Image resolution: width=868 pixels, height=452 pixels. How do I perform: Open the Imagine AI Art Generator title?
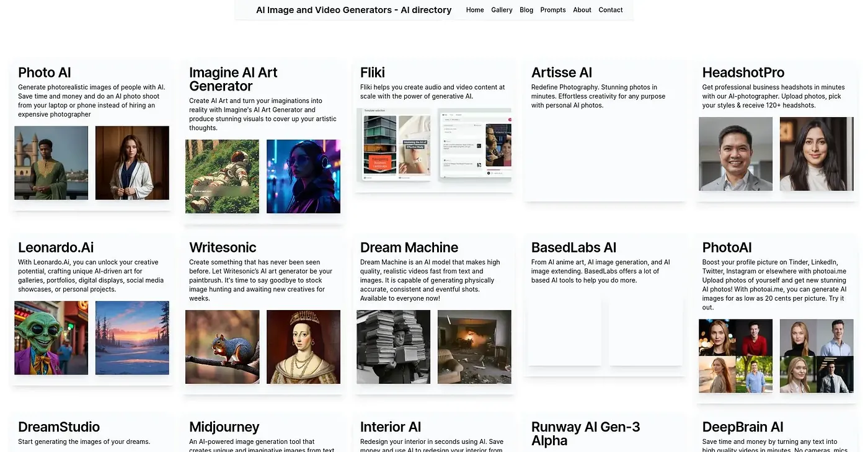pyautogui.click(x=233, y=79)
